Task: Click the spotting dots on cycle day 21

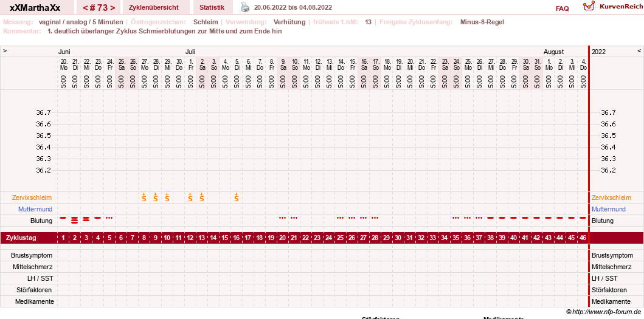Action: coord(294,218)
